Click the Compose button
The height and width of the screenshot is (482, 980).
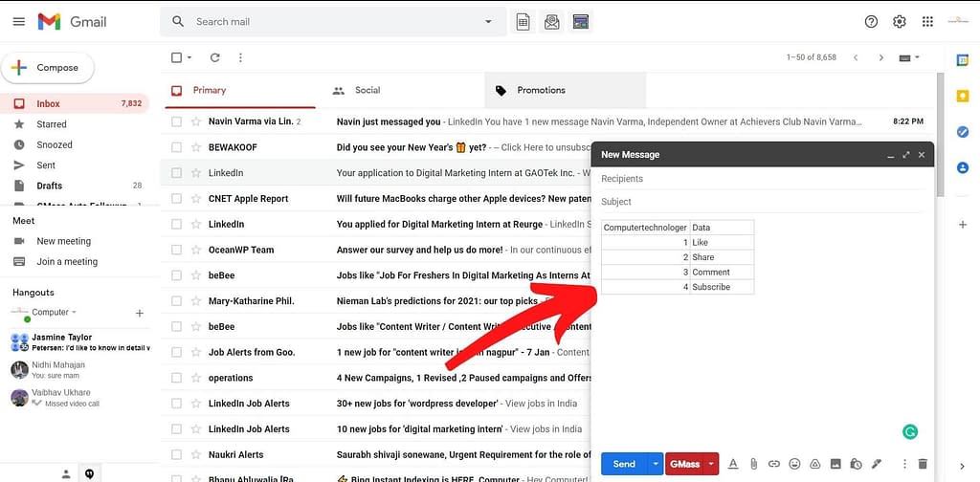pos(48,68)
